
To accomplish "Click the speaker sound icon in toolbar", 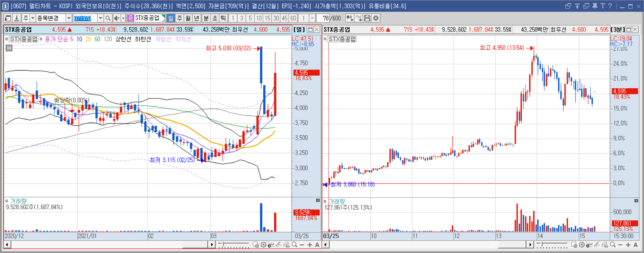I will [x=116, y=18].
